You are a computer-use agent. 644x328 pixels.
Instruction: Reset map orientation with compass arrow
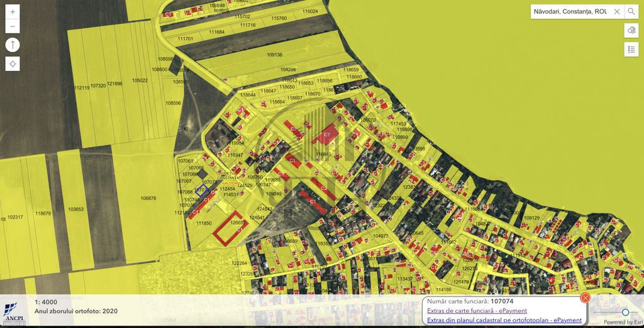(13, 45)
